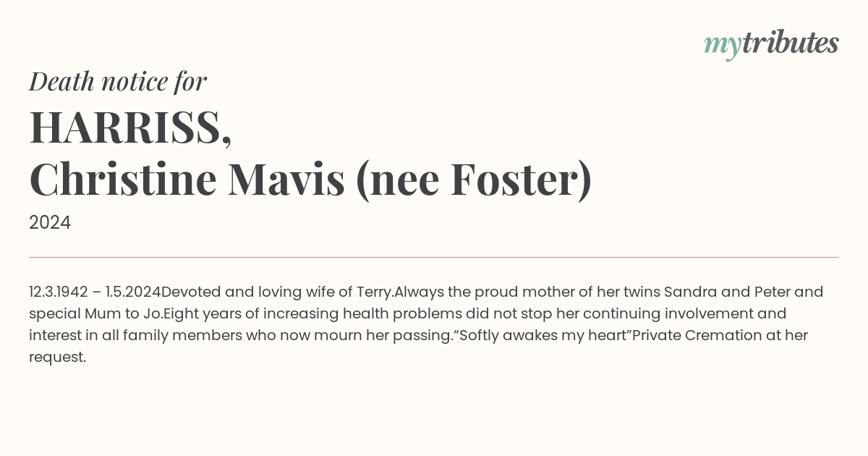Click the death date 1.5.2024

[x=133, y=292]
